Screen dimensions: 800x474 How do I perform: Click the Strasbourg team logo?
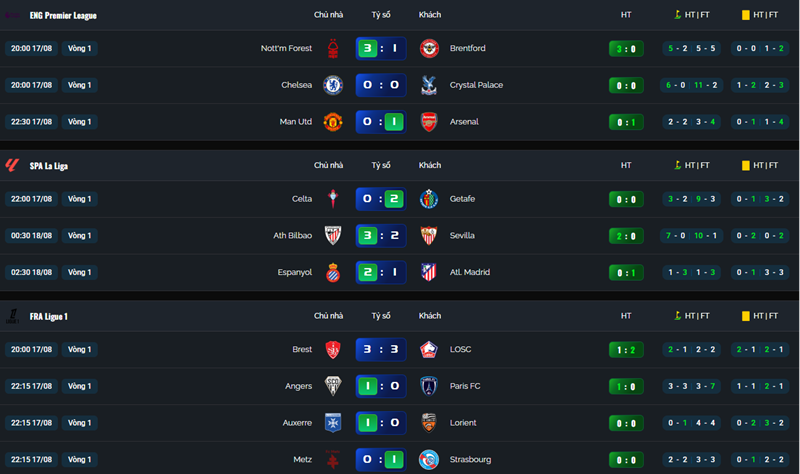429,460
